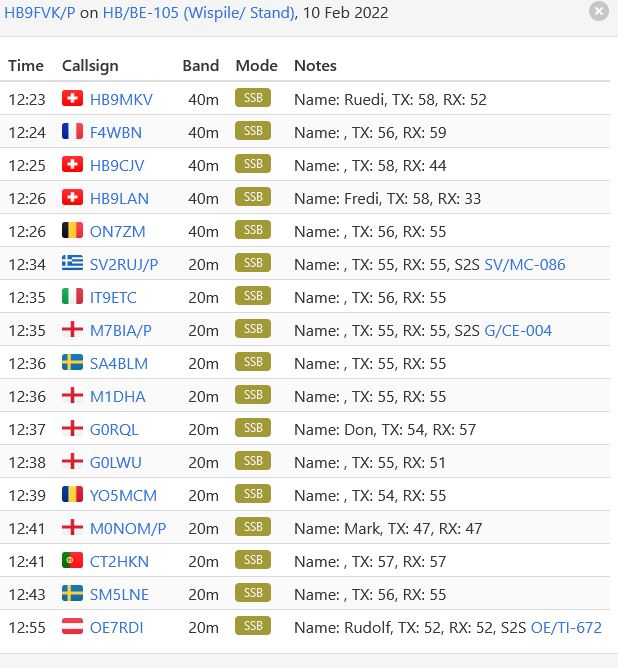618x668 pixels.
Task: Open the SV/MC-086 summit reference
Action: 525,265
